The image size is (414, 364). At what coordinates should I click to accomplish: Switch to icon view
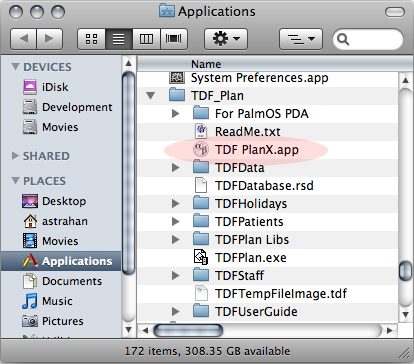[x=91, y=39]
